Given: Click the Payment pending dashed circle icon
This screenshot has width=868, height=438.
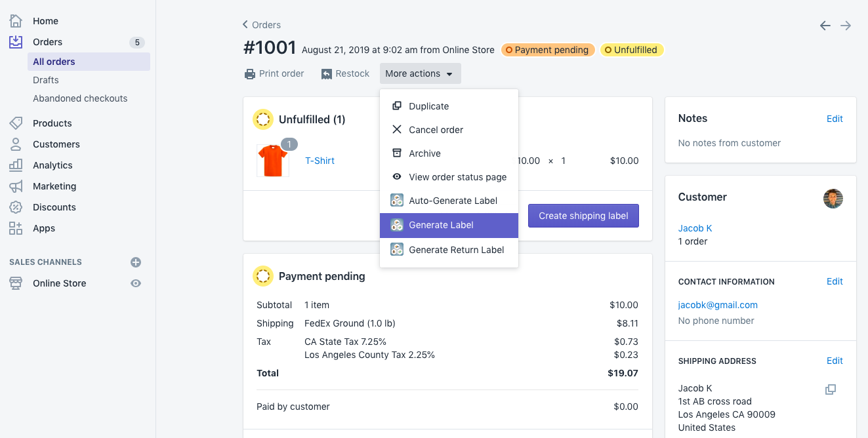Looking at the screenshot, I should (x=263, y=276).
